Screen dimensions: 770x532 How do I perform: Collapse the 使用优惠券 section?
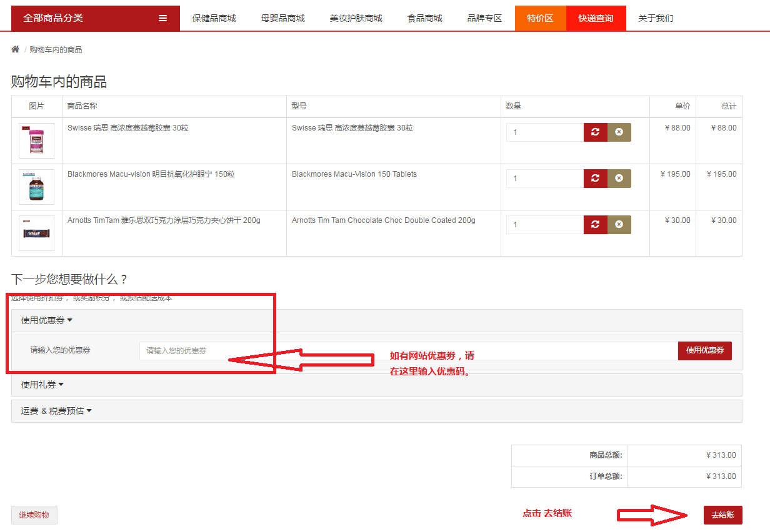tap(47, 320)
